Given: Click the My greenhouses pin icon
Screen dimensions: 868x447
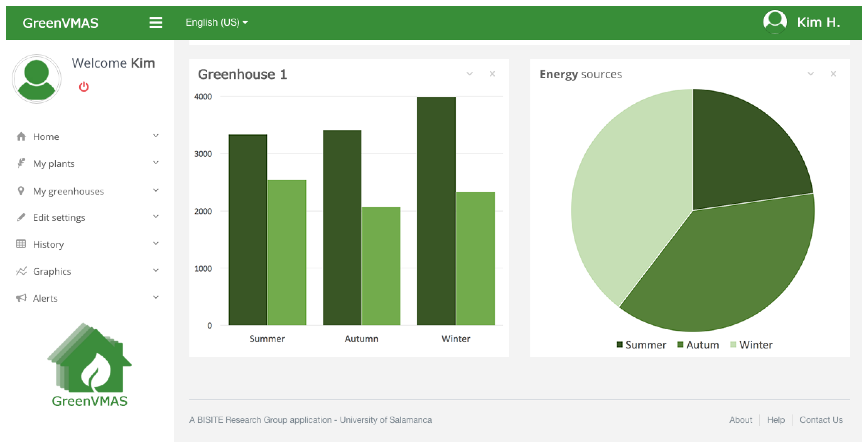Looking at the screenshot, I should [21, 191].
